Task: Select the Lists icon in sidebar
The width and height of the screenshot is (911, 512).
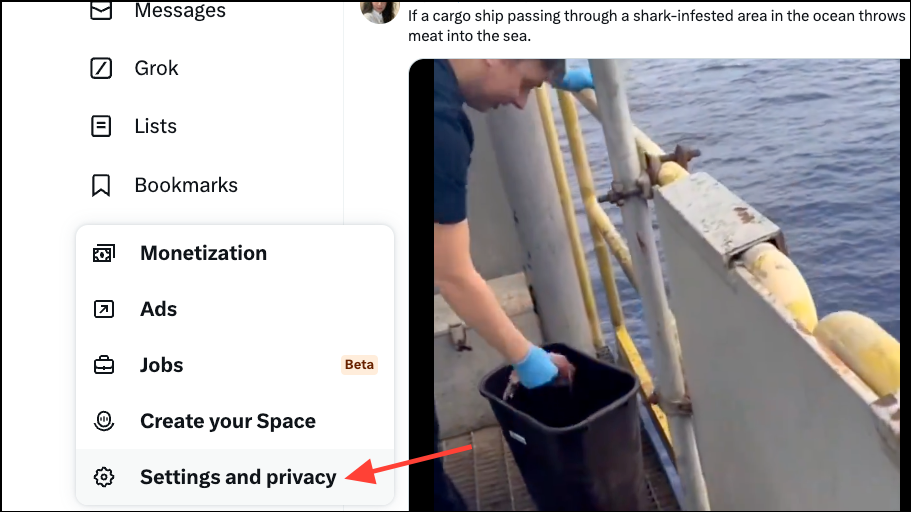Action: 101,126
